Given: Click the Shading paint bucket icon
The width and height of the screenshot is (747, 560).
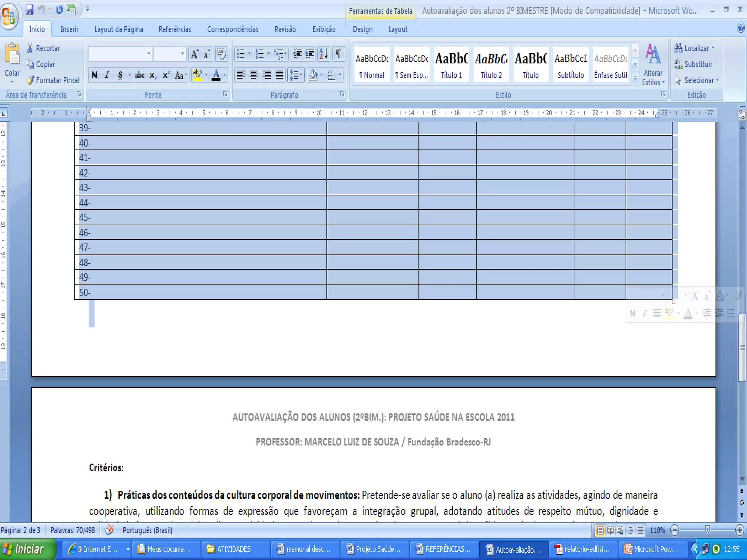Looking at the screenshot, I should pyautogui.click(x=313, y=75).
